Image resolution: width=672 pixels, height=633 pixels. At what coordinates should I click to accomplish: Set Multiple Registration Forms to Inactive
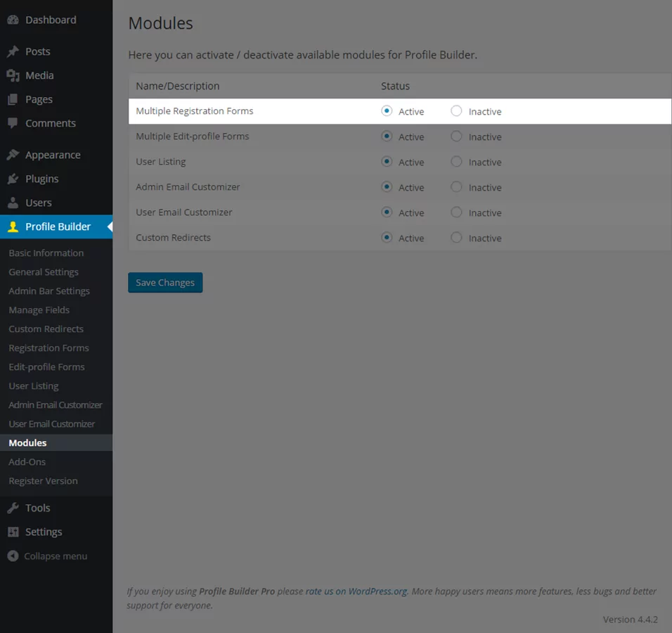(456, 111)
